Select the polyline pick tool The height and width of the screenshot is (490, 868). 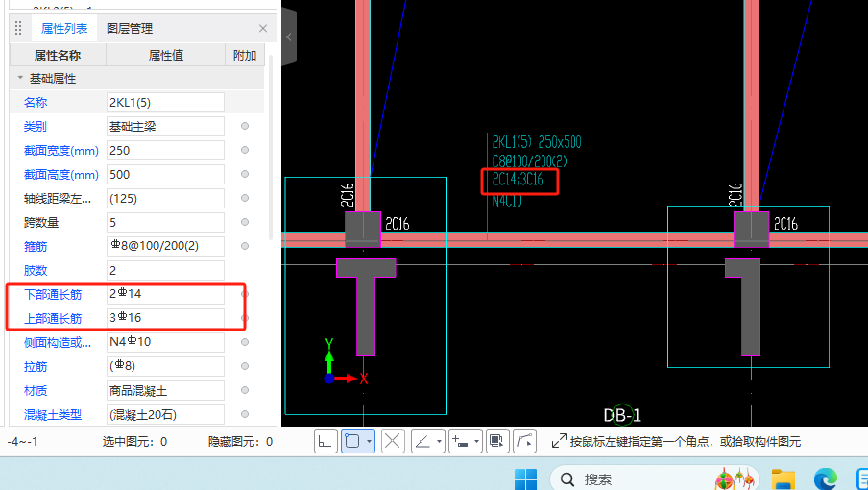[524, 441]
